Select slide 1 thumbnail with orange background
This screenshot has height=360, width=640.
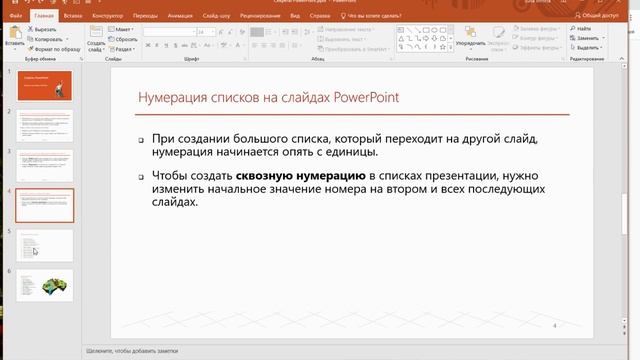coord(44,86)
